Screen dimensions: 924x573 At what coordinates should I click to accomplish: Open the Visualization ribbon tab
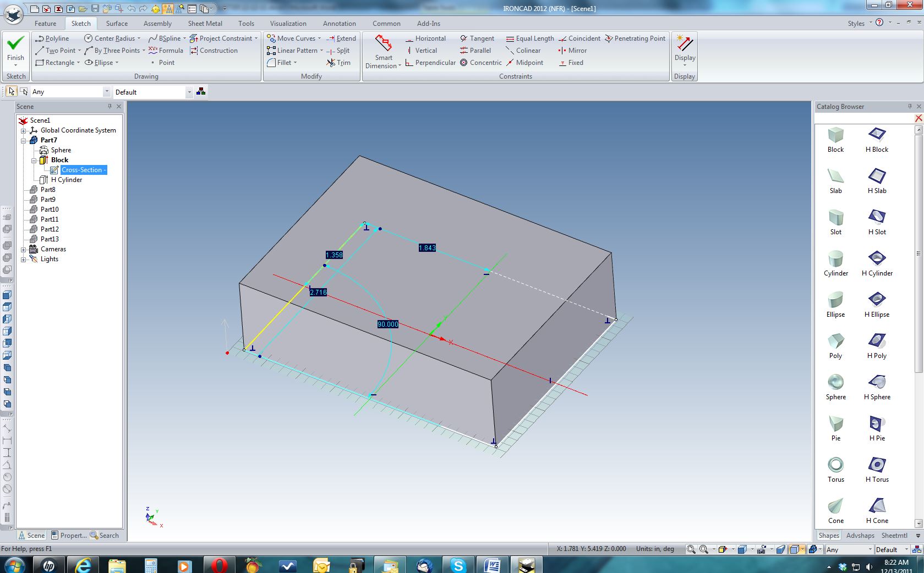click(288, 24)
